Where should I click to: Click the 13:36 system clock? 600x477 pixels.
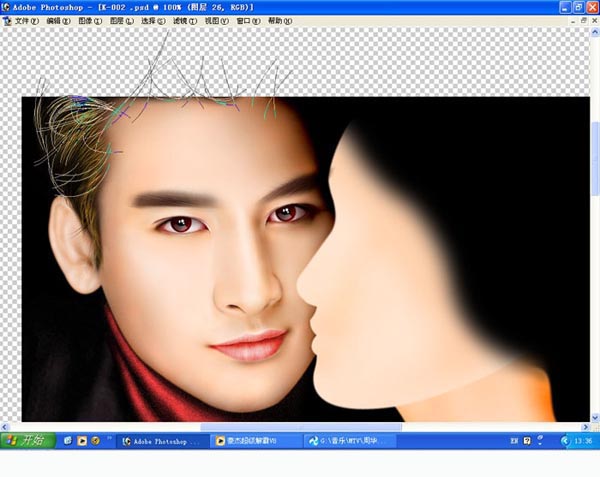click(583, 441)
